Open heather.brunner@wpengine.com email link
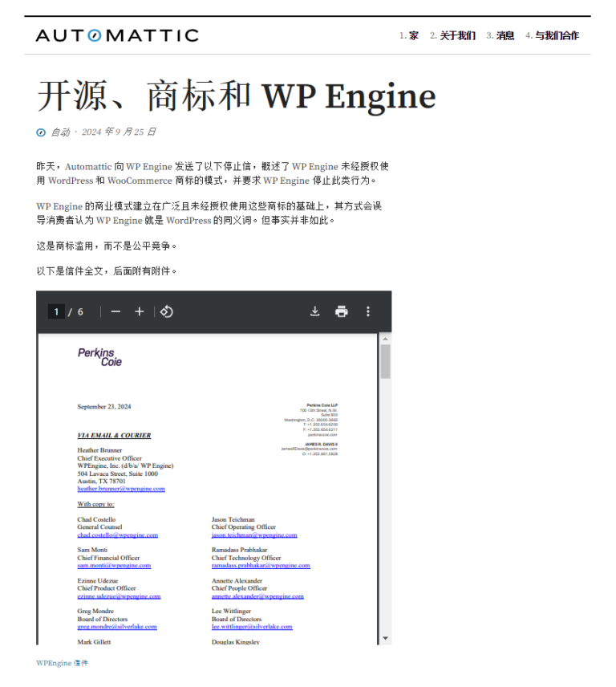This screenshot has height=687, width=616. point(121,489)
